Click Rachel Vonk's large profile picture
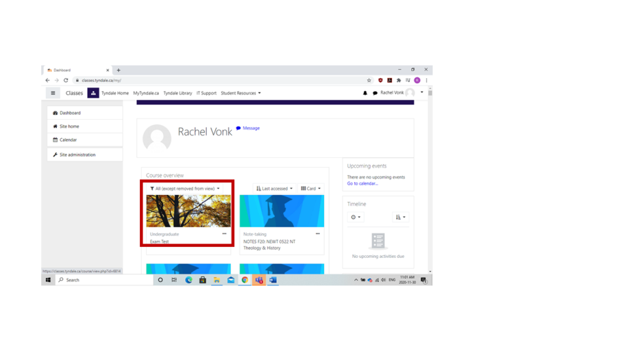Image resolution: width=644 pixels, height=362 pixels. [157, 138]
